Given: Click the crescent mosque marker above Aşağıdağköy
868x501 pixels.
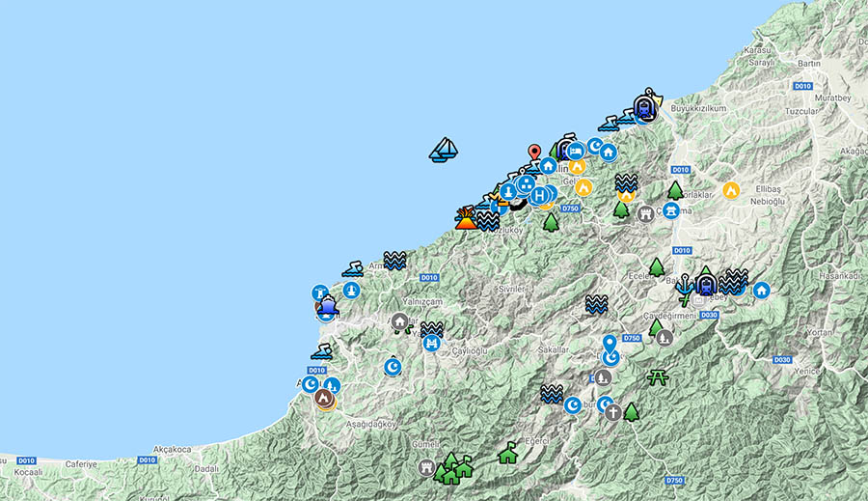Looking at the screenshot, I should (x=392, y=367).
